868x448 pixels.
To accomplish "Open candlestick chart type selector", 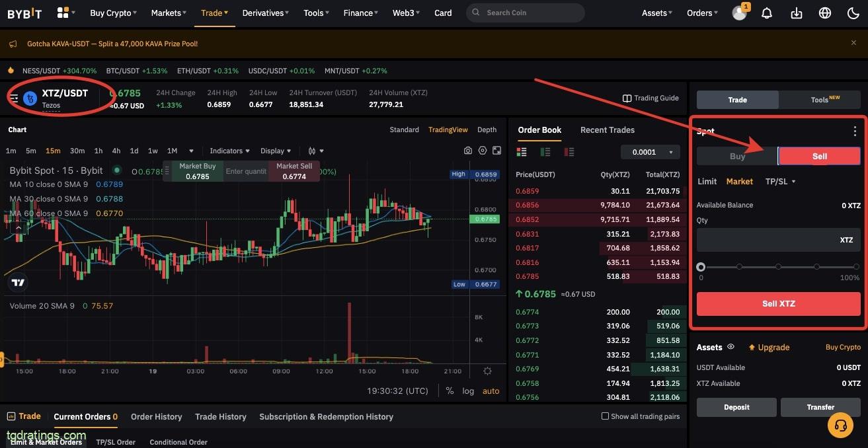I will click(x=315, y=151).
